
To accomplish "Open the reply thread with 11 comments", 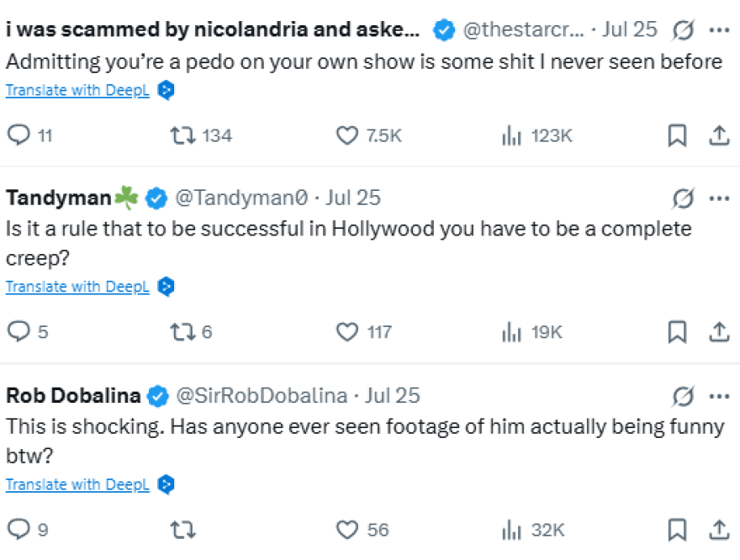I will (x=18, y=135).
